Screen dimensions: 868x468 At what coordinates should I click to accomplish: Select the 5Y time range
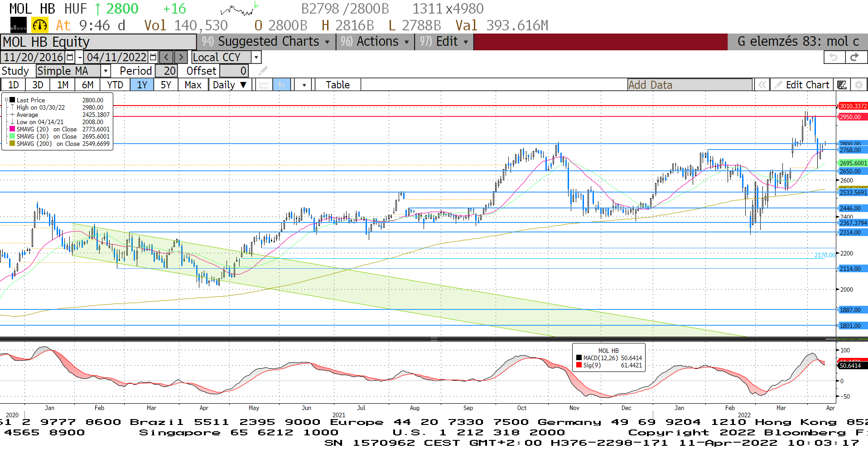pyautogui.click(x=166, y=85)
